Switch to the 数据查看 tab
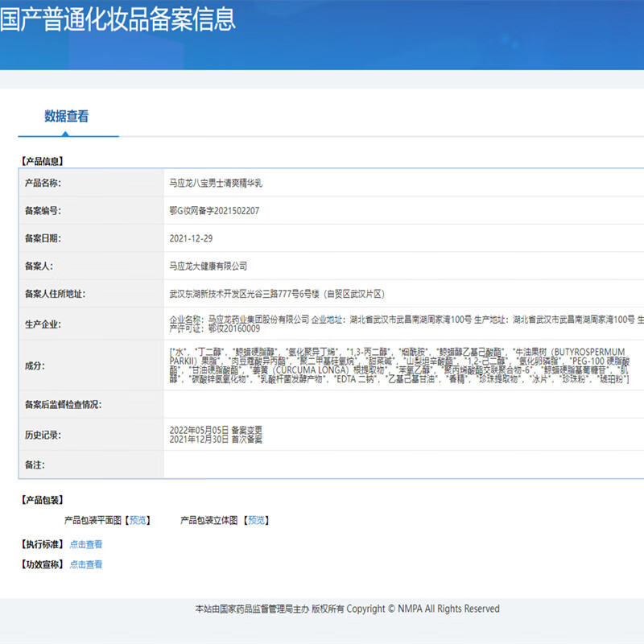This screenshot has height=644, width=644. pos(68,115)
